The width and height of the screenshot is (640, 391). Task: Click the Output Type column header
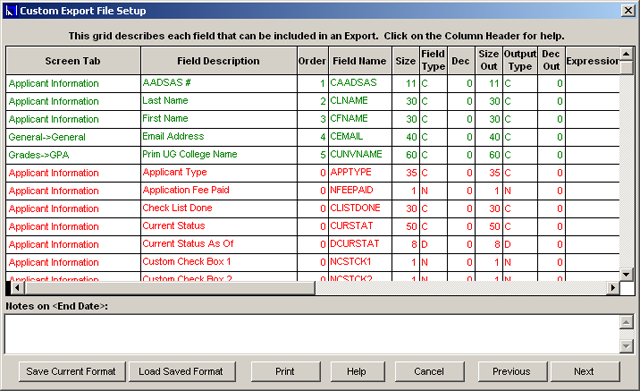[x=520, y=61]
